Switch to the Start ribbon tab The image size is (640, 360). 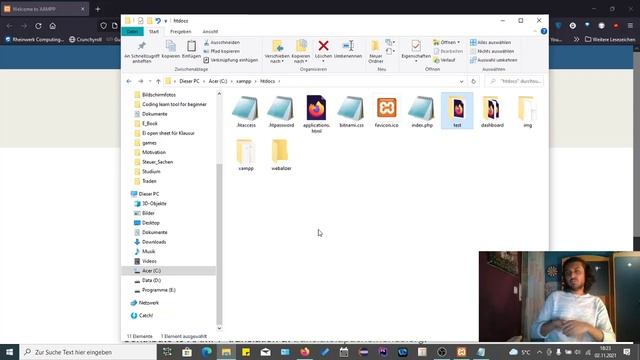154,31
